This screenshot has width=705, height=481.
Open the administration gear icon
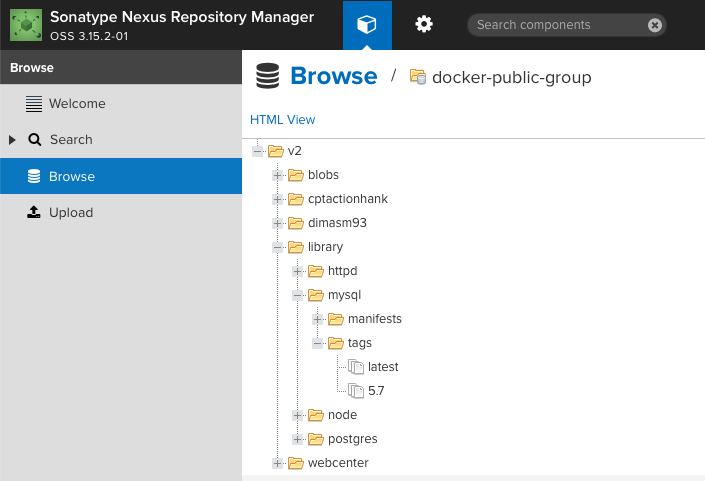[x=424, y=24]
